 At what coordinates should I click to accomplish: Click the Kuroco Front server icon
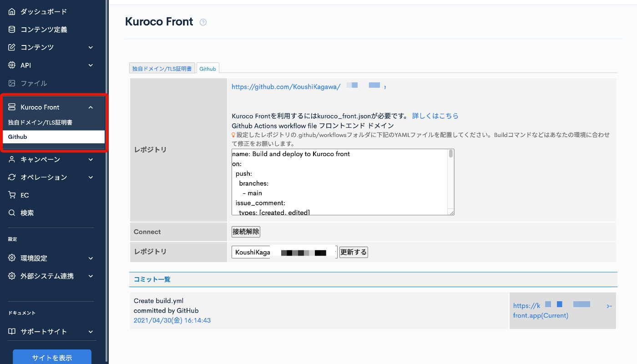(12, 107)
